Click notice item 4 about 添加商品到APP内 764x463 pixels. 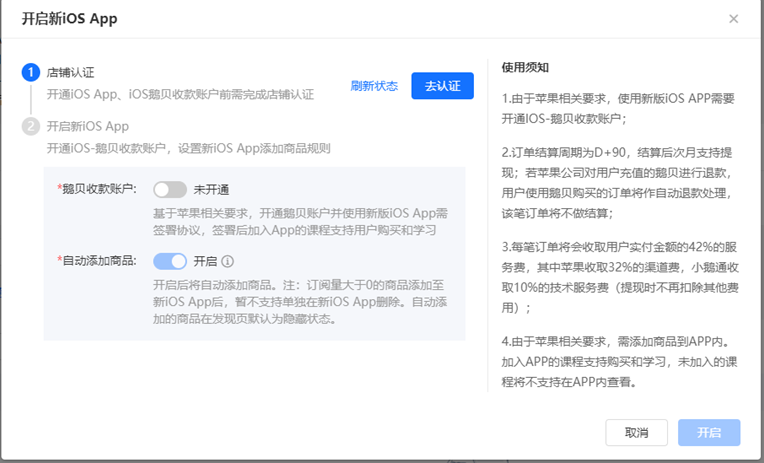619,361
